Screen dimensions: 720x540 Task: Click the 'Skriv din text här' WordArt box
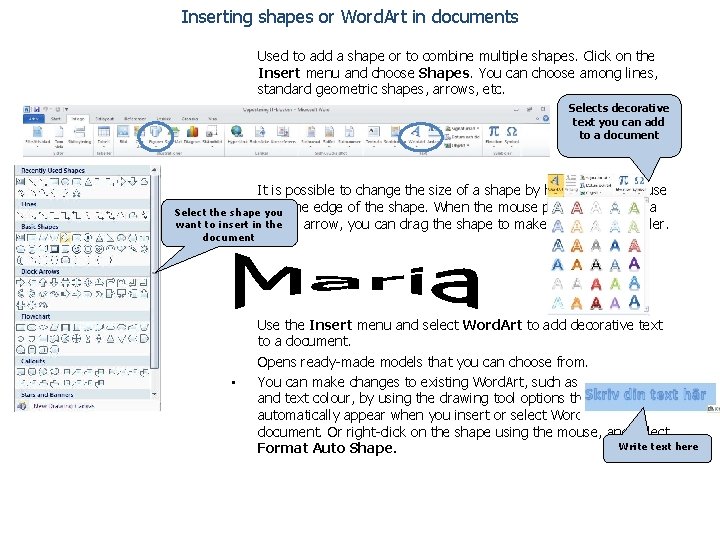[650, 396]
